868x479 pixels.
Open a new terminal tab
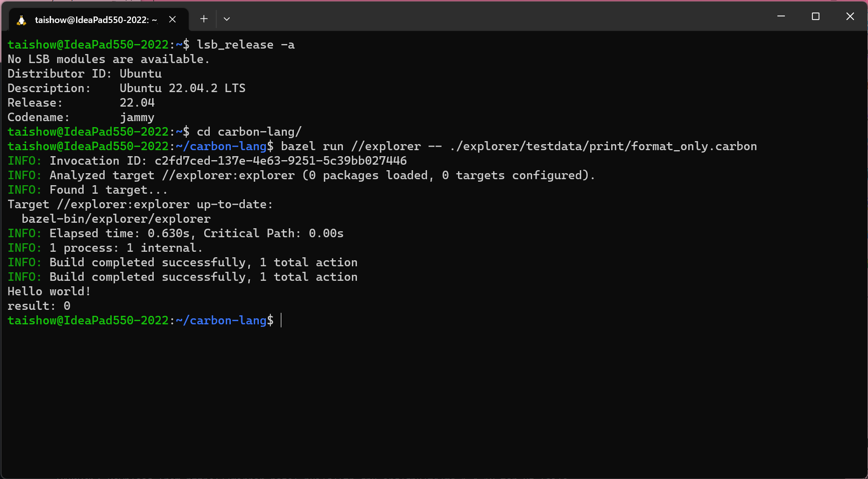[x=204, y=19]
